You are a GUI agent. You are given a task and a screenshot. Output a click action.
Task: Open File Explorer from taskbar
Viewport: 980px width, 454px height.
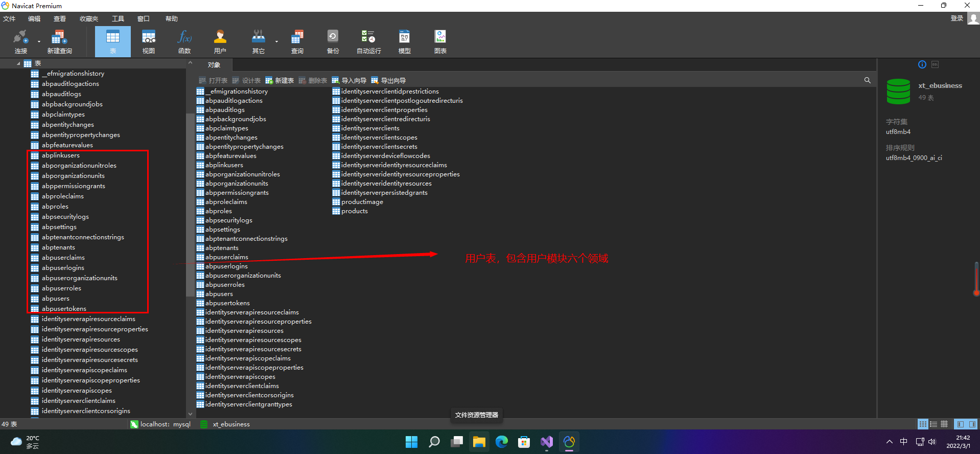479,442
